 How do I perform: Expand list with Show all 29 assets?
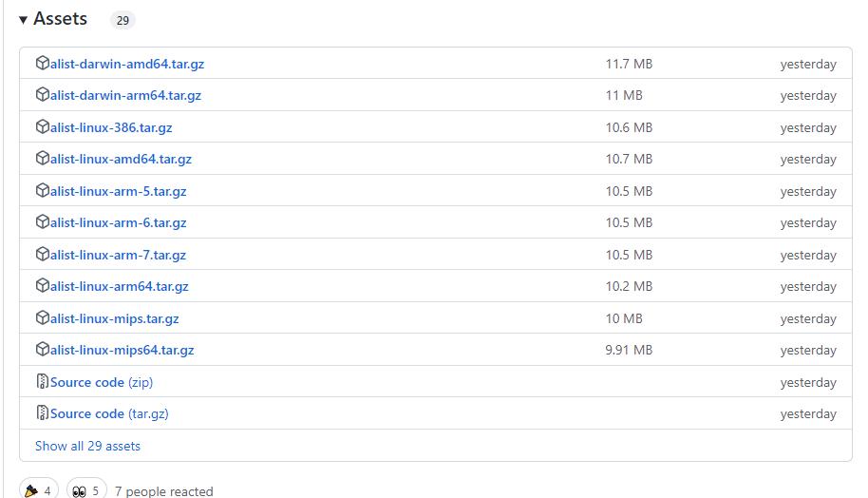tap(87, 446)
